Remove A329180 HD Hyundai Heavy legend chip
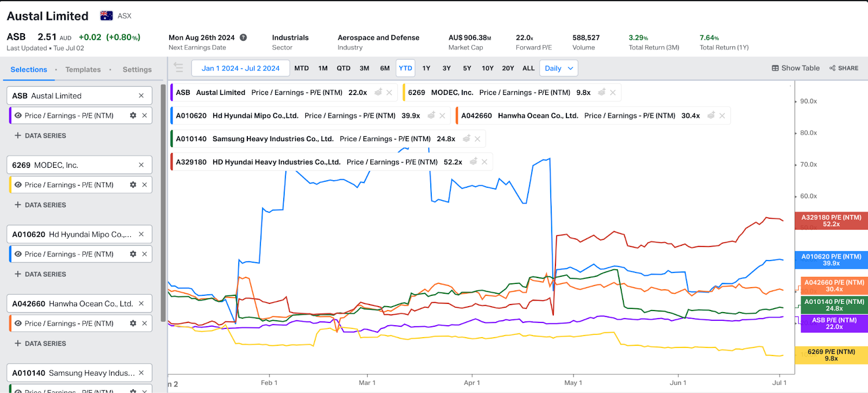Image resolution: width=868 pixels, height=393 pixels. pyautogui.click(x=484, y=162)
